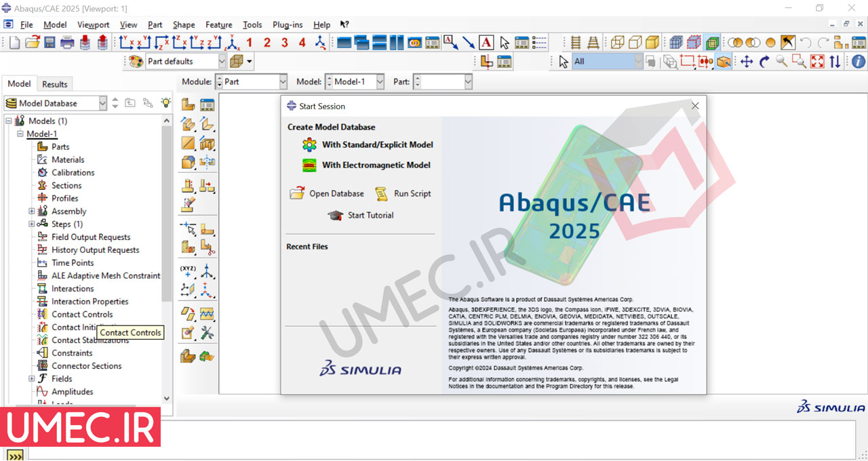Click the Auto-Fit View icon

point(817,60)
